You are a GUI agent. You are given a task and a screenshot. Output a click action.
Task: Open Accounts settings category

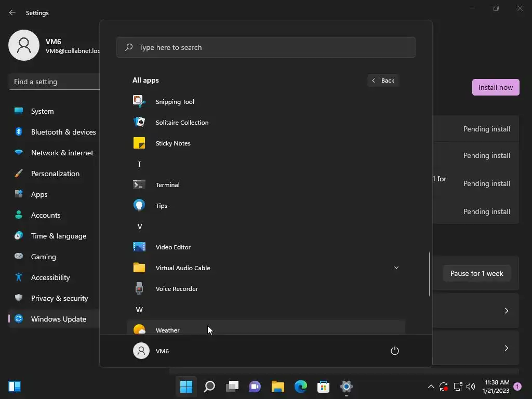(54, 215)
